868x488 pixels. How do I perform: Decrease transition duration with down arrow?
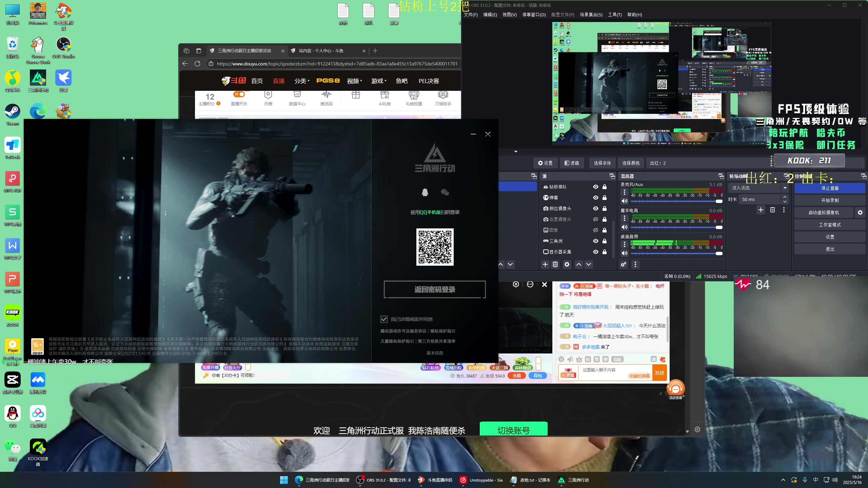(785, 202)
